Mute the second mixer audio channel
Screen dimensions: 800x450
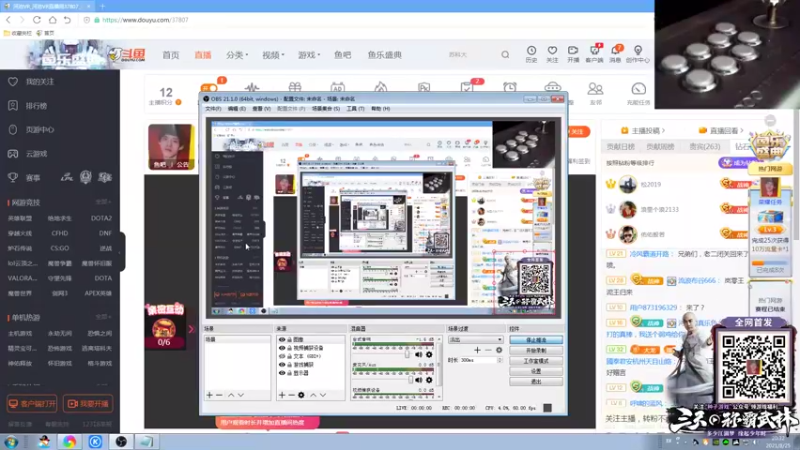click(x=419, y=380)
